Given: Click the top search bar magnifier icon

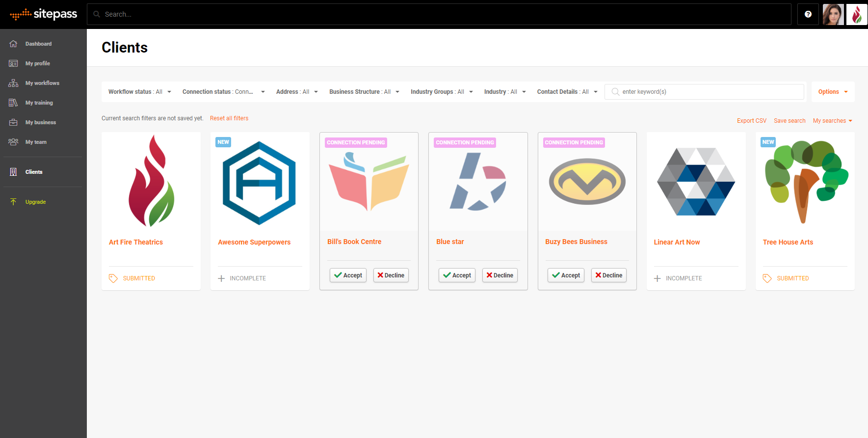Looking at the screenshot, I should point(97,14).
